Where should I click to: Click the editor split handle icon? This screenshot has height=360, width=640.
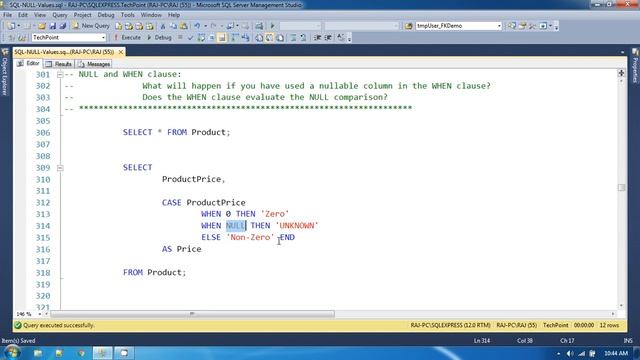(x=621, y=73)
